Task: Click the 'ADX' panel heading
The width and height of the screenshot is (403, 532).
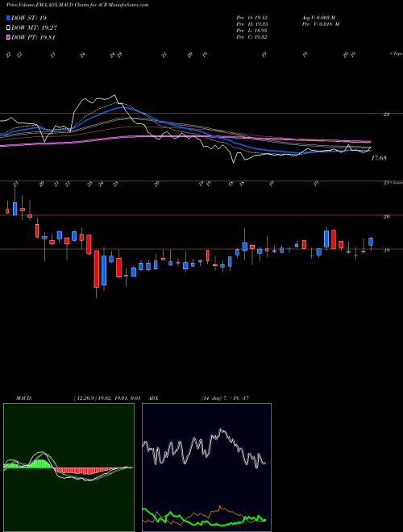Action: click(x=154, y=398)
